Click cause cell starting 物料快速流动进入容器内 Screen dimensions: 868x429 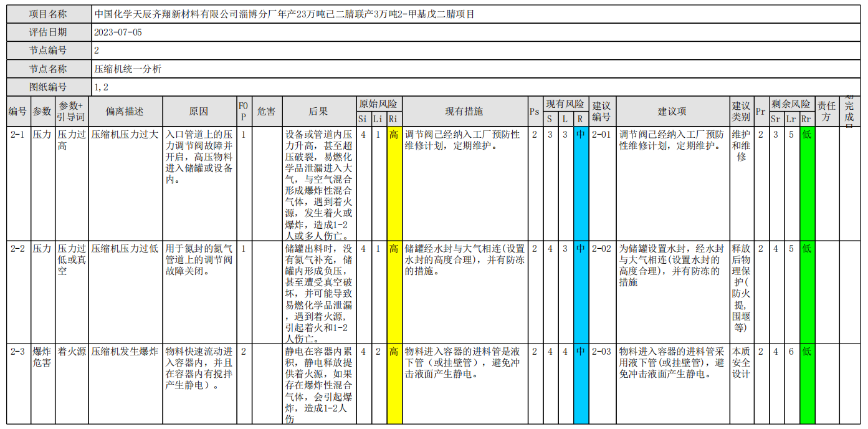click(x=199, y=383)
